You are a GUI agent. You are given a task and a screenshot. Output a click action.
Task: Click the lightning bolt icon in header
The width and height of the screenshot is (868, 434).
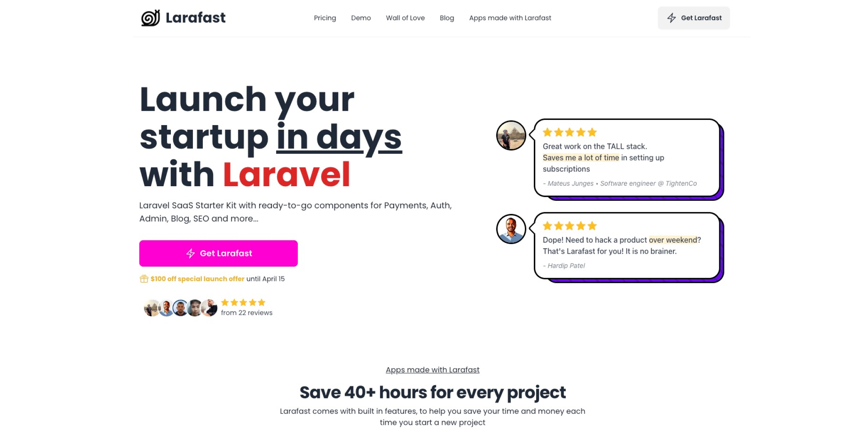click(672, 18)
